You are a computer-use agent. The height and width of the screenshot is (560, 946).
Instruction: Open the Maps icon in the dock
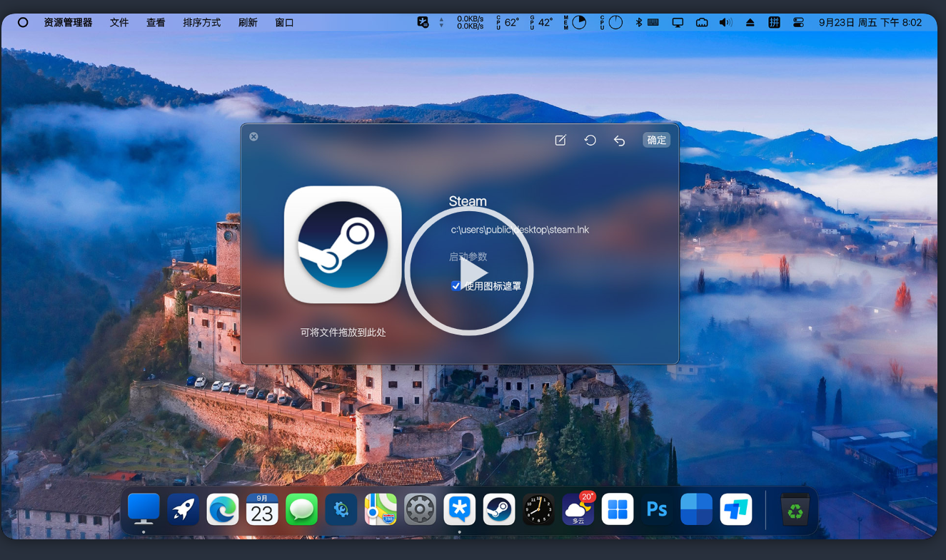(x=381, y=510)
